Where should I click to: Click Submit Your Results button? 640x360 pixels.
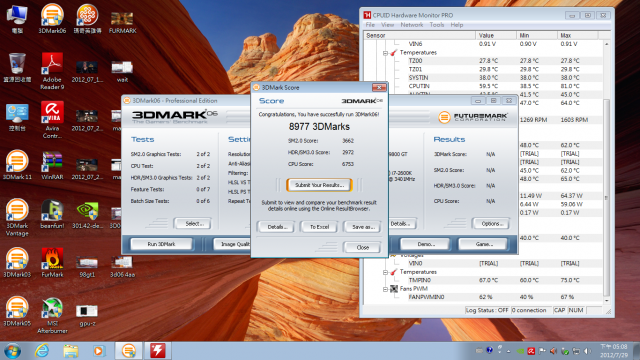tap(319, 185)
